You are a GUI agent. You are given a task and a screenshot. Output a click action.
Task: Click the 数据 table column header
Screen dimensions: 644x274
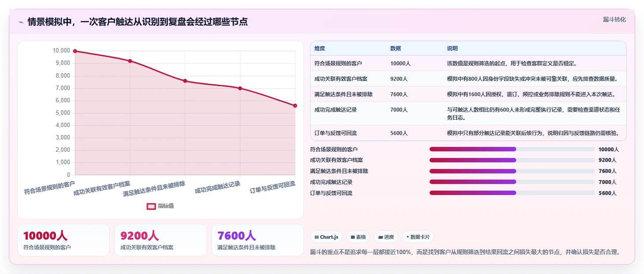[x=396, y=49]
